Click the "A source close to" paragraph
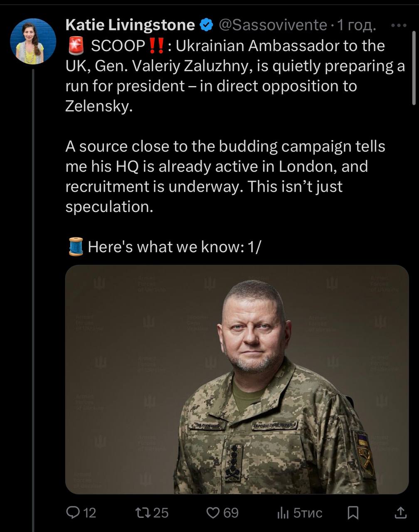Screen dimensions: 419x532 (x=225, y=176)
